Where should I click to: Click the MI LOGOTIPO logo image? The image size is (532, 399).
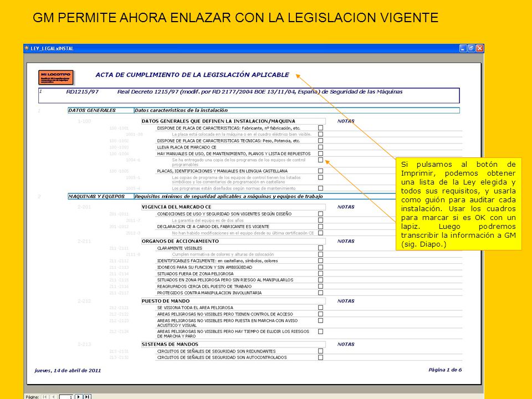pyautogui.click(x=56, y=78)
